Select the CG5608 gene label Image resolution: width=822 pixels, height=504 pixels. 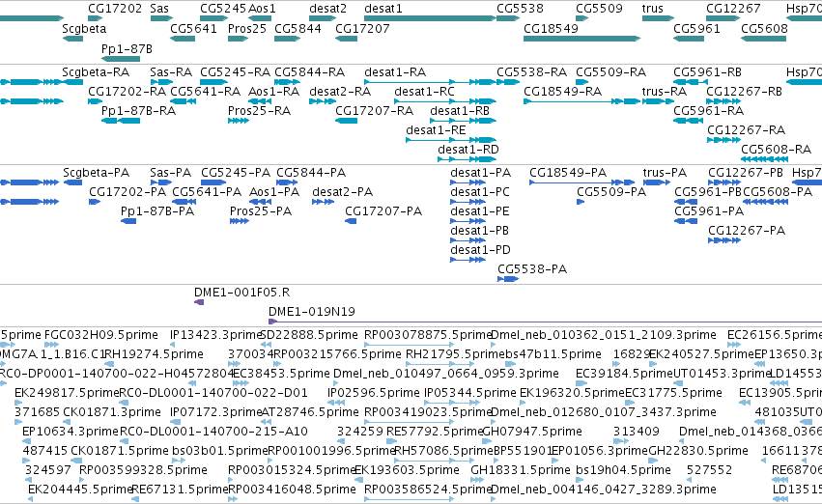coord(764,28)
